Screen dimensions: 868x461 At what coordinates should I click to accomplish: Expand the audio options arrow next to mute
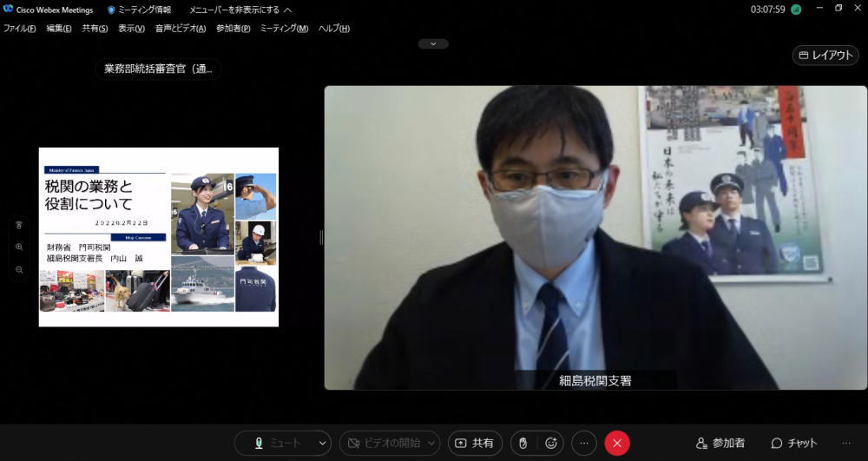pos(323,443)
